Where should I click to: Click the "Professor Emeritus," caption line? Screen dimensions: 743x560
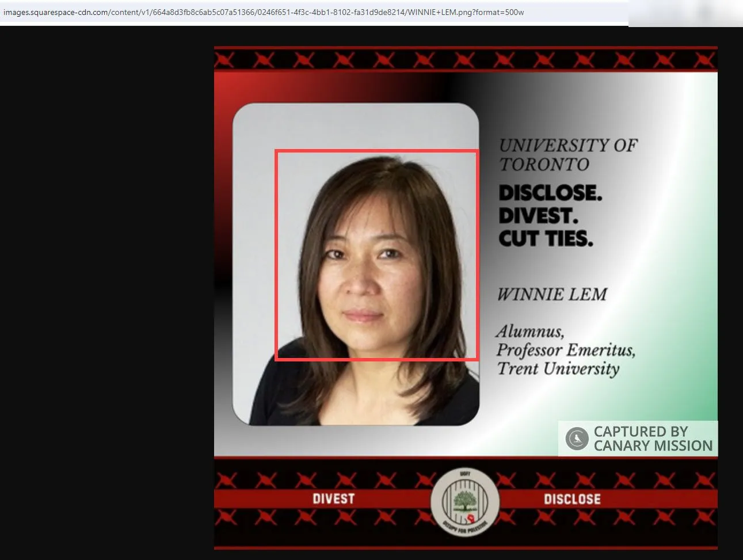[x=566, y=350]
